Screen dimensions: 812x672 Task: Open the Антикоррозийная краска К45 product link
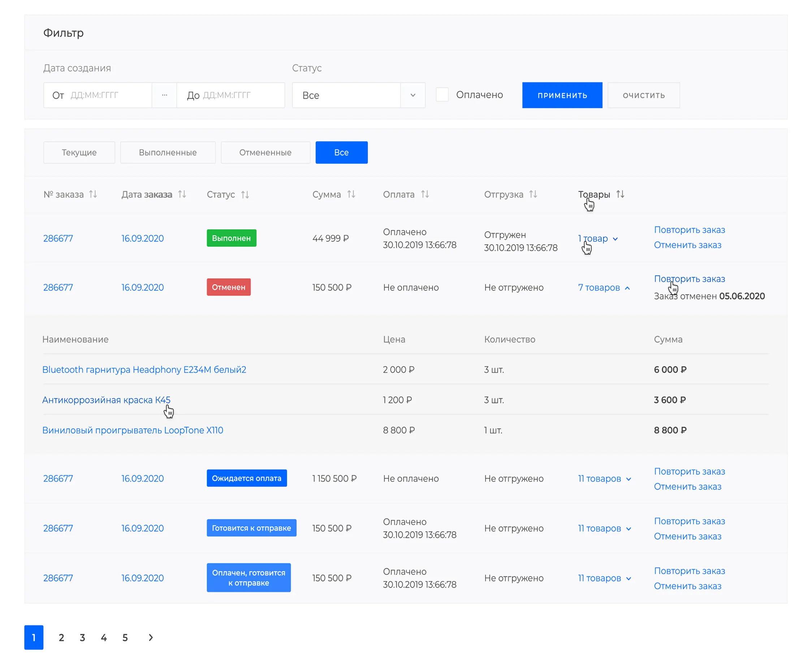pyautogui.click(x=106, y=400)
